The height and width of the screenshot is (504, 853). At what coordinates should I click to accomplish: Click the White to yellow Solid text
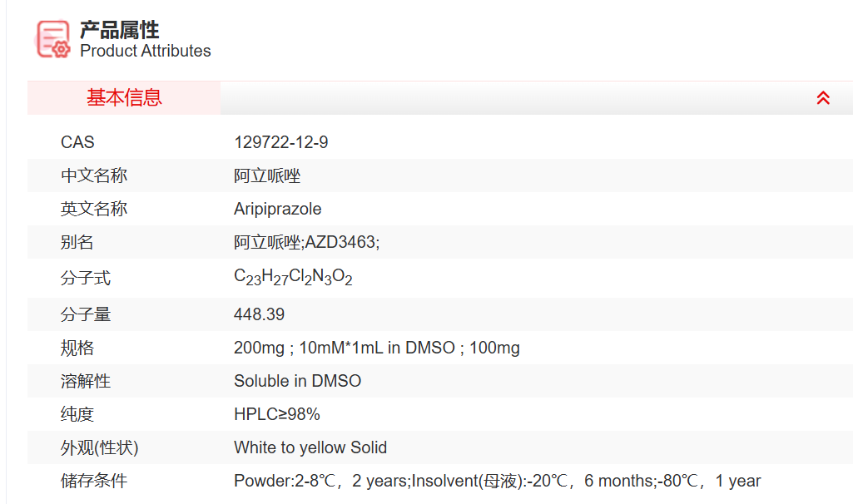point(310,447)
